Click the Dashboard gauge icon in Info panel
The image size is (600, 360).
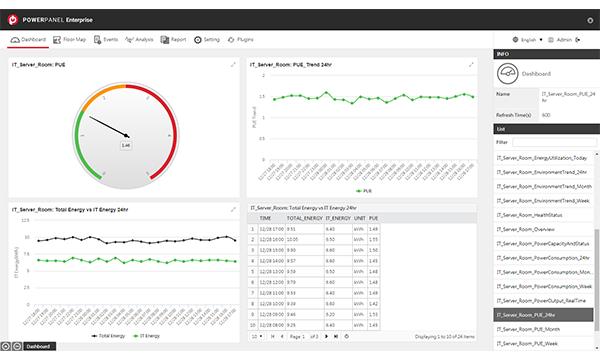pyautogui.click(x=507, y=73)
